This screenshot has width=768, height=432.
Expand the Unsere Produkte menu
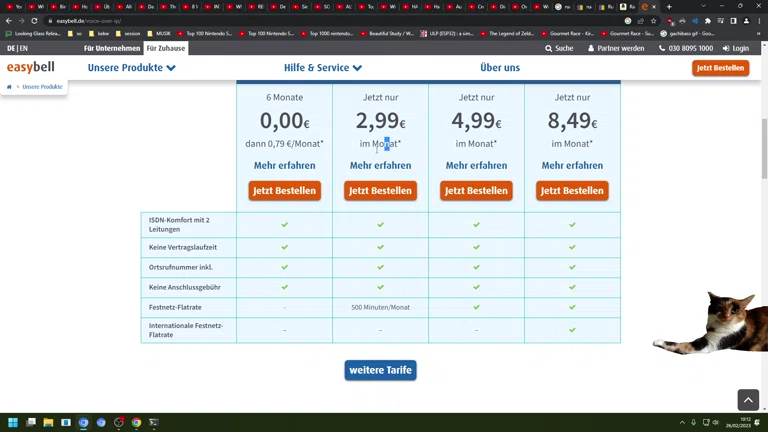click(x=131, y=68)
